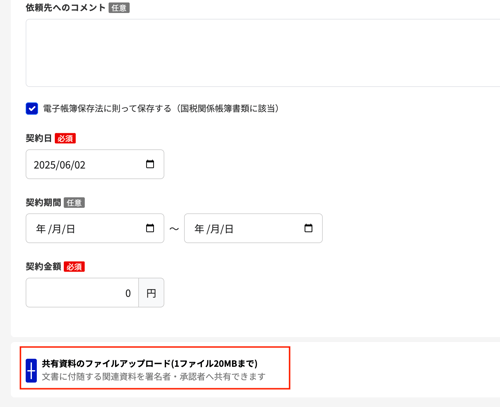Open the 契約日 calendar picker icon
Image resolution: width=500 pixels, height=407 pixels.
coord(150,164)
